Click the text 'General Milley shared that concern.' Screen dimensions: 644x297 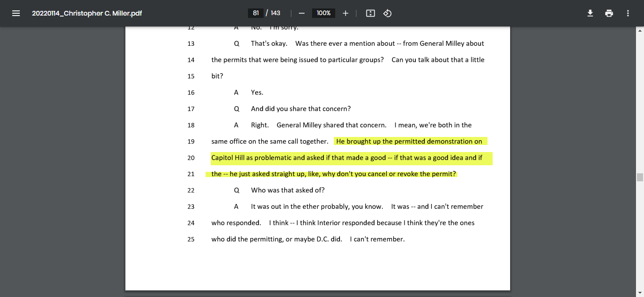pos(331,125)
